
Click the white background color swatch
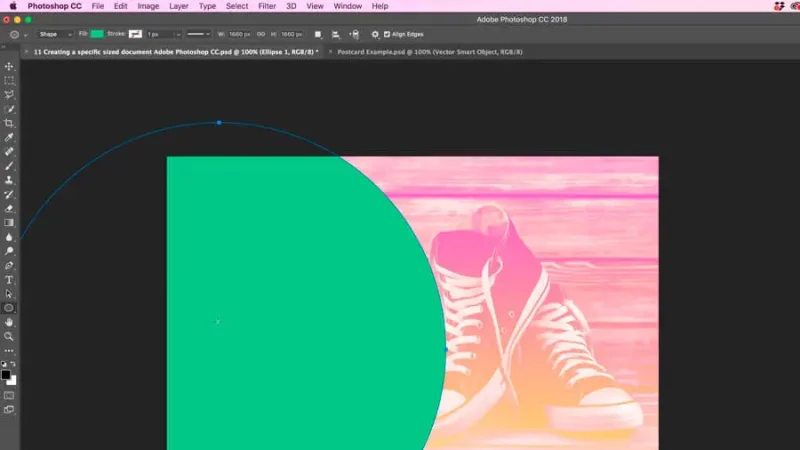pyautogui.click(x=13, y=381)
